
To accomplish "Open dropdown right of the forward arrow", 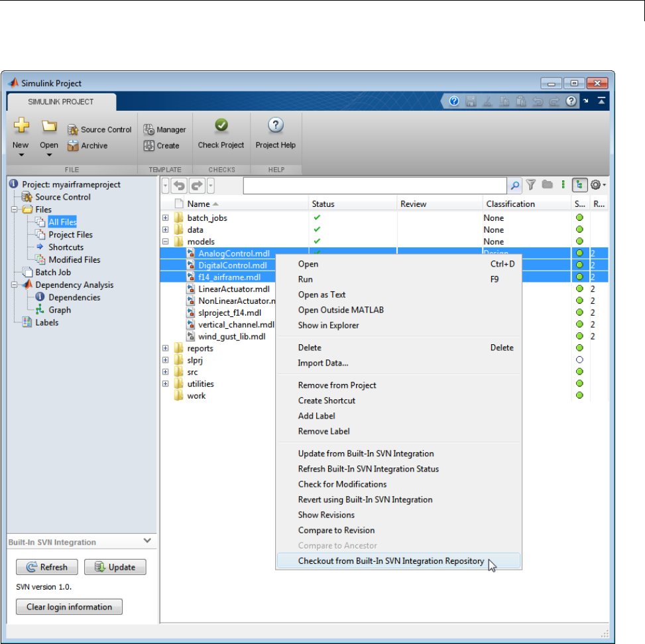I will [x=211, y=186].
